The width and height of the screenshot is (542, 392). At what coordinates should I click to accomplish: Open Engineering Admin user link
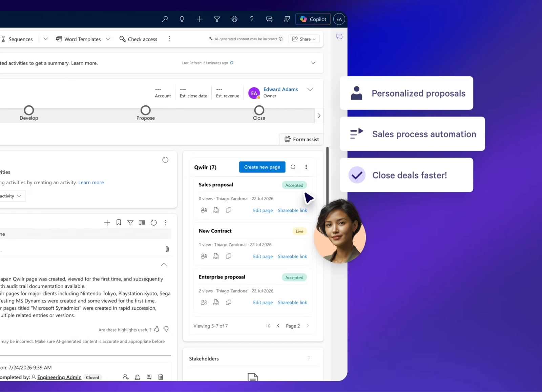[x=59, y=377]
